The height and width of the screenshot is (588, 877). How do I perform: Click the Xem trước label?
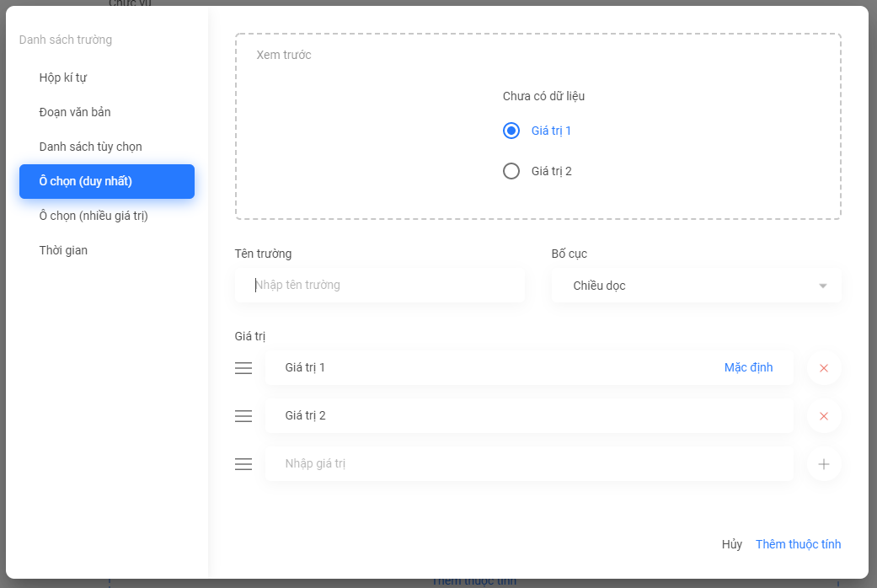[284, 55]
